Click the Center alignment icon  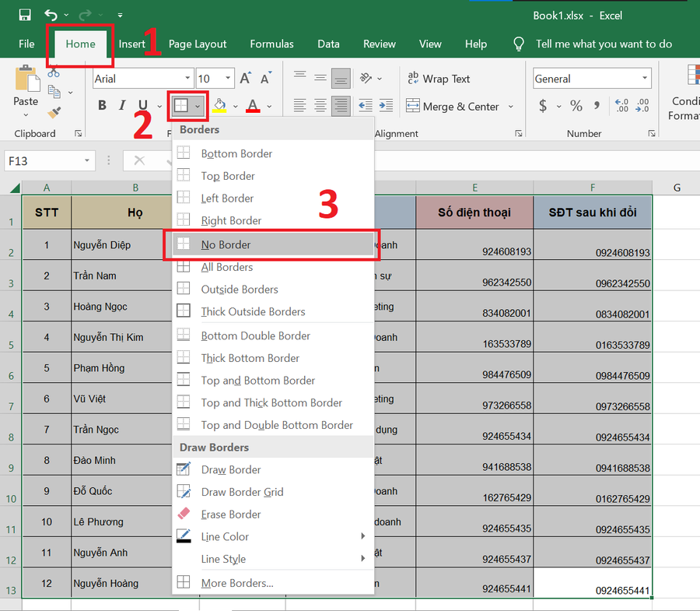pyautogui.click(x=320, y=105)
